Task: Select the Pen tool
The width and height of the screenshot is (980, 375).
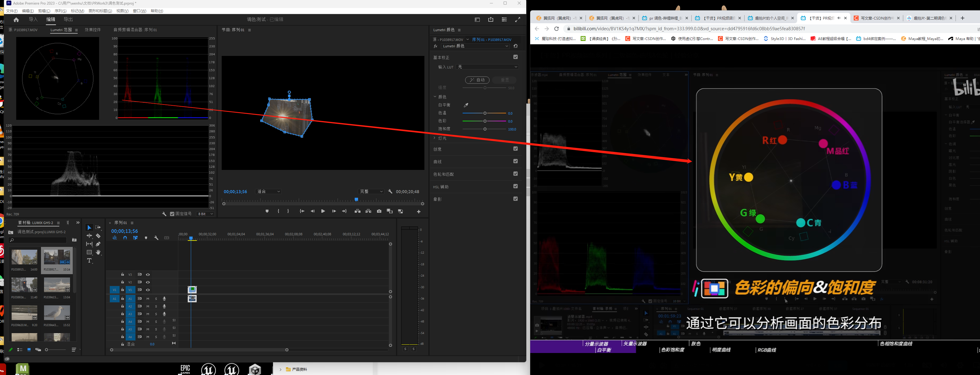Action: (98, 244)
